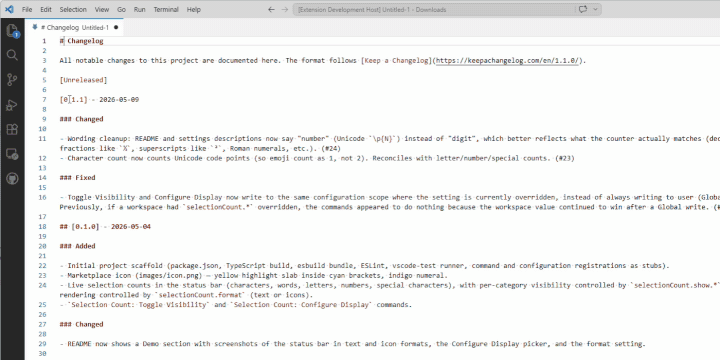Click '### Added' heading on line 20
720x360 pixels.
pyautogui.click(x=77, y=246)
